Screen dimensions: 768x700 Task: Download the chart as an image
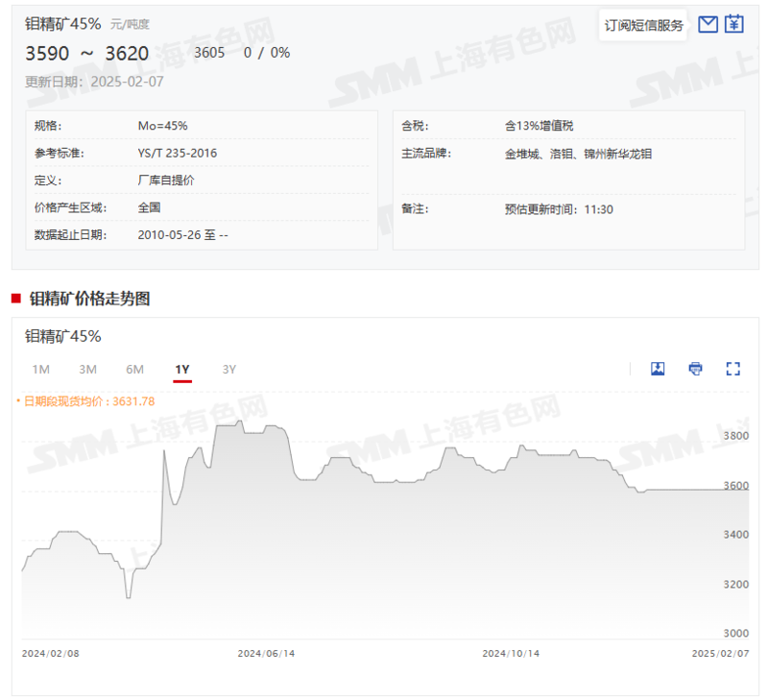click(658, 369)
